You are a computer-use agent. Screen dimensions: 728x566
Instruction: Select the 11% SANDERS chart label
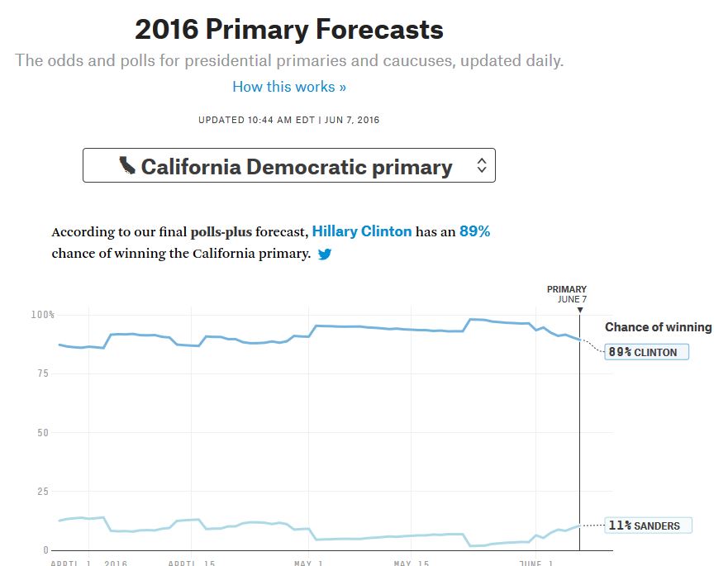[x=648, y=526]
